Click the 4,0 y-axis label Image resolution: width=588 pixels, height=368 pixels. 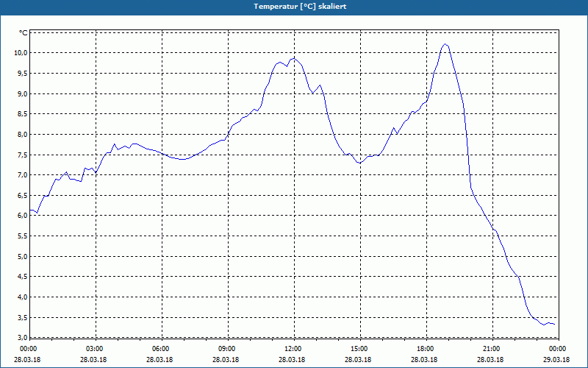(23, 297)
